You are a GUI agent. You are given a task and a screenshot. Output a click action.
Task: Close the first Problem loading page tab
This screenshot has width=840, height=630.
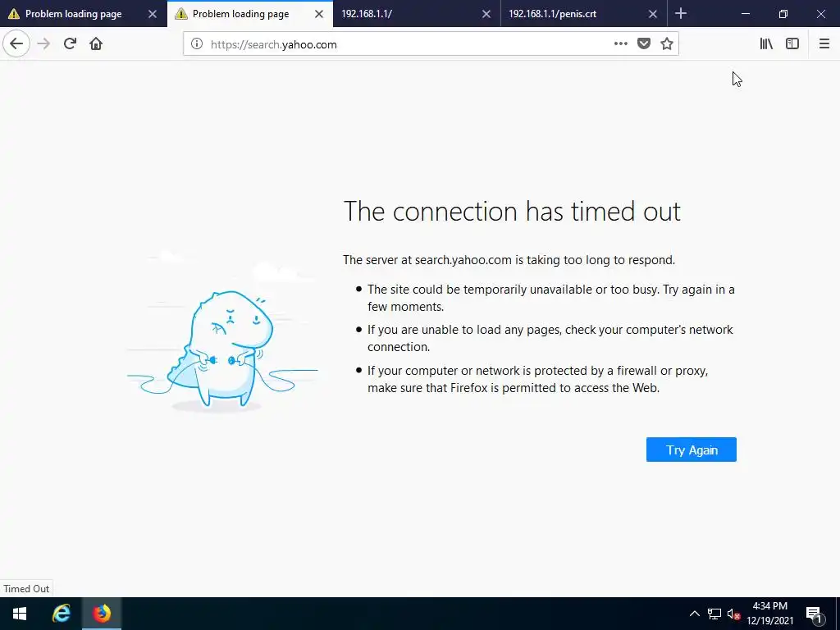pyautogui.click(x=153, y=14)
